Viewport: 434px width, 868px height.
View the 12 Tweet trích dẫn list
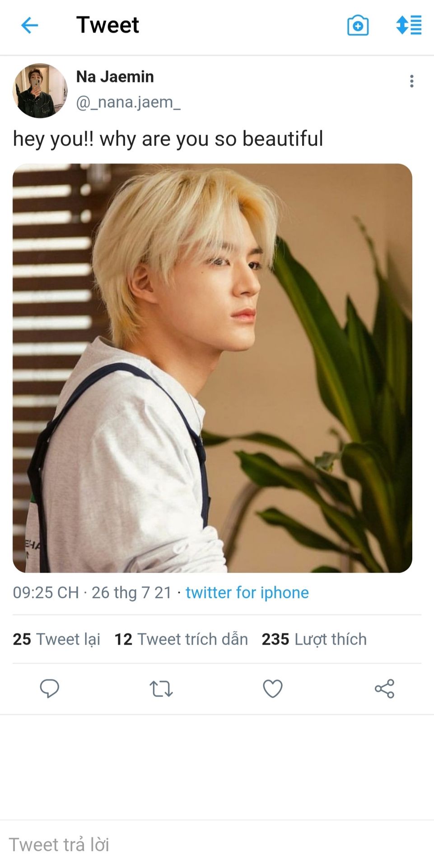tap(181, 639)
